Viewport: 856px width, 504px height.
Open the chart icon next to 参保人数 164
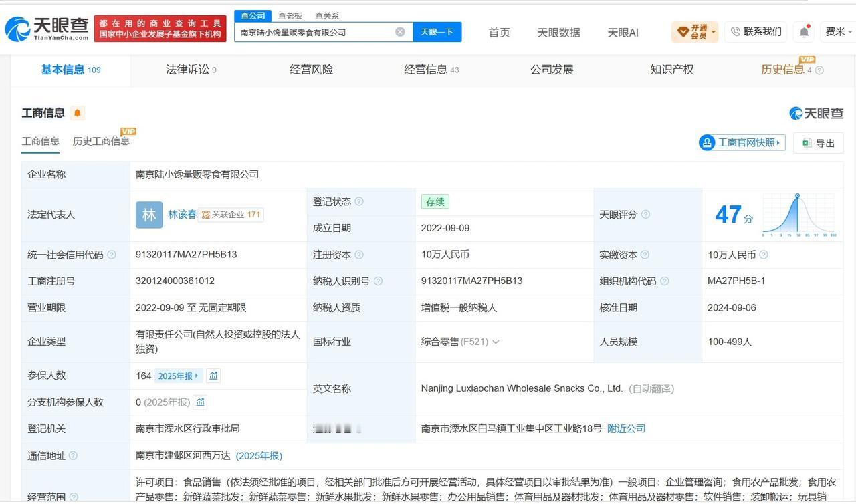point(213,376)
